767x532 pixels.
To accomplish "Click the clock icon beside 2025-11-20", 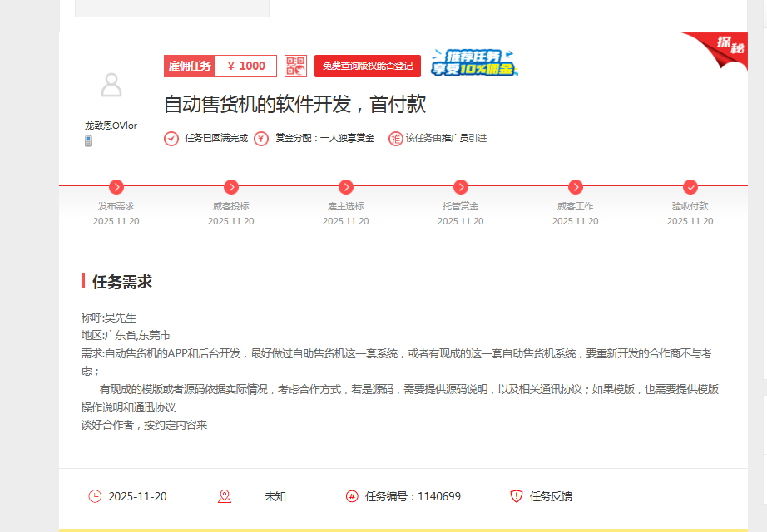I will tap(95, 496).
